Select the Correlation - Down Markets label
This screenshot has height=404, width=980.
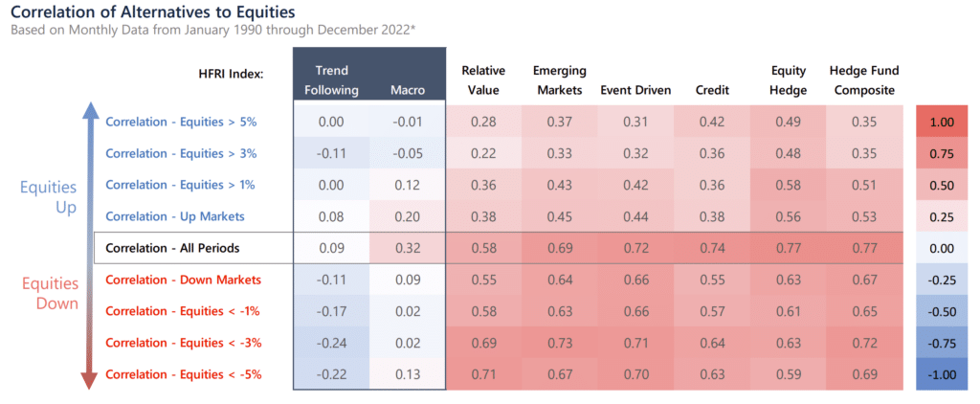click(183, 280)
